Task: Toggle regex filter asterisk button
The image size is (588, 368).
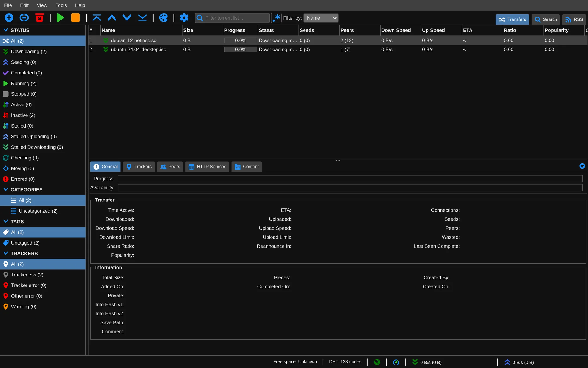Action: click(276, 18)
